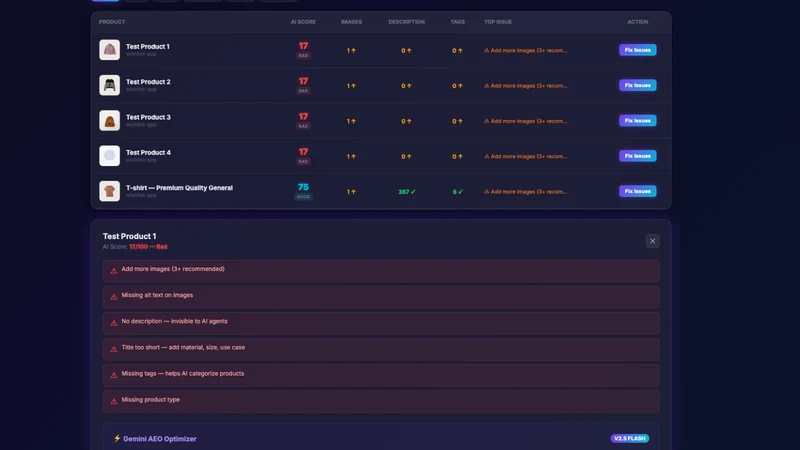Viewport: 800px width, 450px height.
Task: Click the Test Product 3 name
Action: click(148, 117)
